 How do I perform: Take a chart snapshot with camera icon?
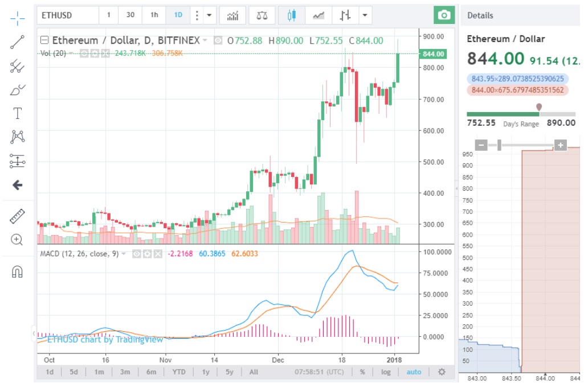pos(444,15)
